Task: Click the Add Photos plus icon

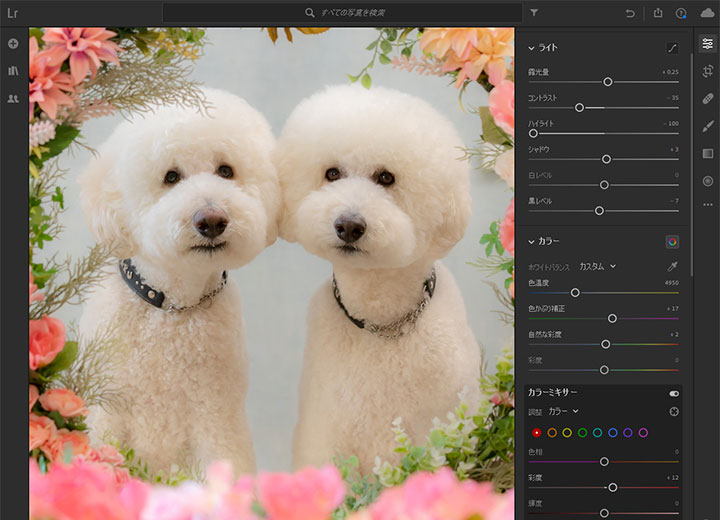Action: coord(13,44)
